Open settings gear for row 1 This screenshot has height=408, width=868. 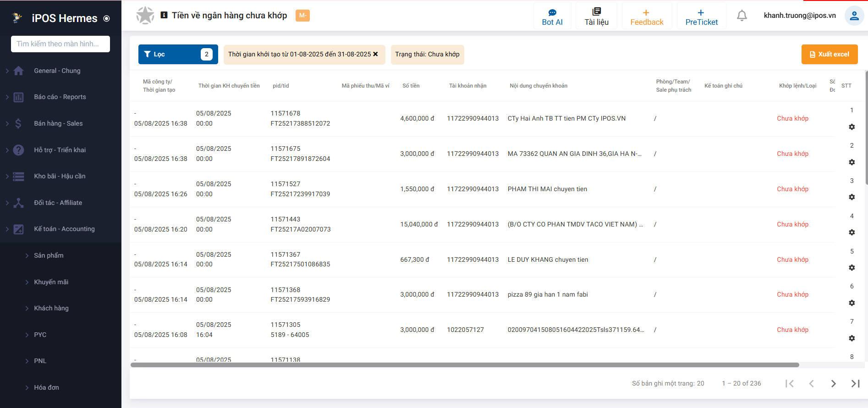click(852, 127)
